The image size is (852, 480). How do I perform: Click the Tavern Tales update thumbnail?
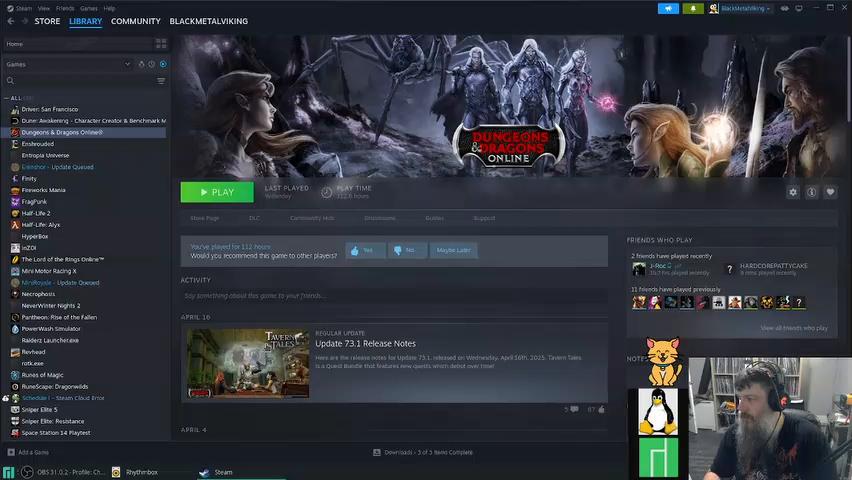248,363
